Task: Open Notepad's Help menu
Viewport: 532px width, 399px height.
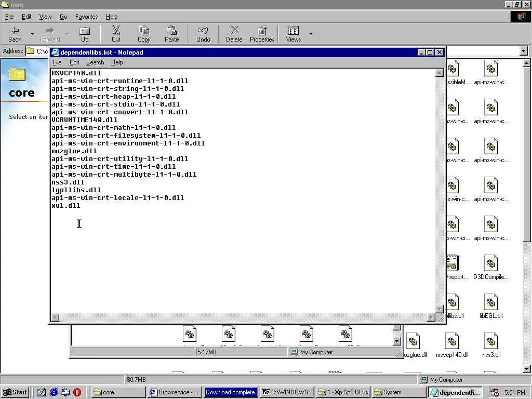Action: click(117, 62)
